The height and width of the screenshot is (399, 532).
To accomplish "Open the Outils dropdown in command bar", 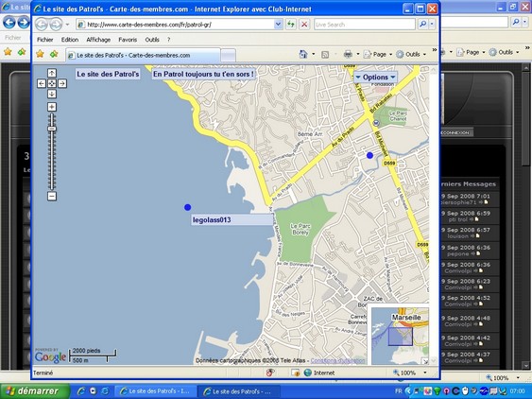I will [x=411, y=54].
